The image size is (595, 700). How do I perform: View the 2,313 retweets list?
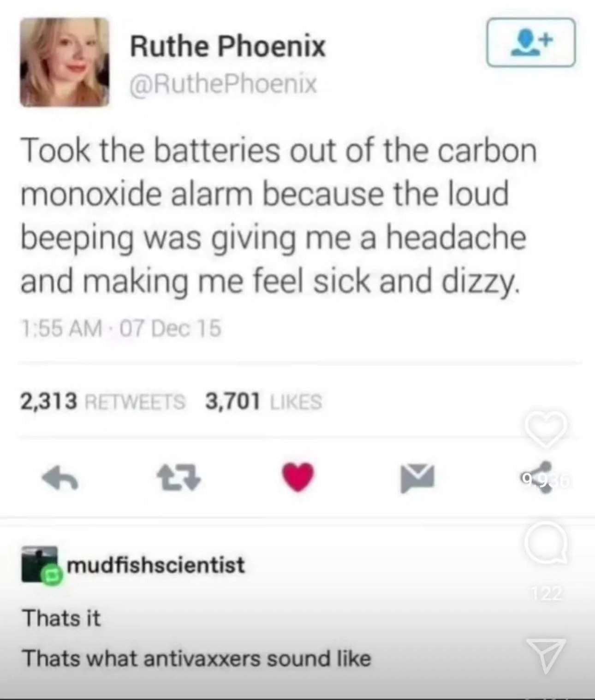(102, 401)
